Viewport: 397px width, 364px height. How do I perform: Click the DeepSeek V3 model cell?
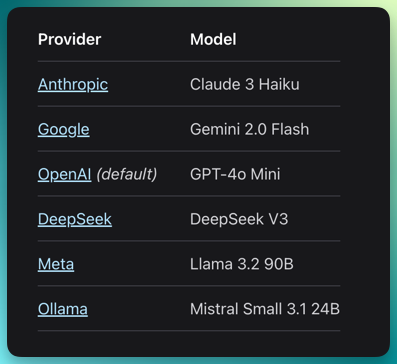[239, 219]
